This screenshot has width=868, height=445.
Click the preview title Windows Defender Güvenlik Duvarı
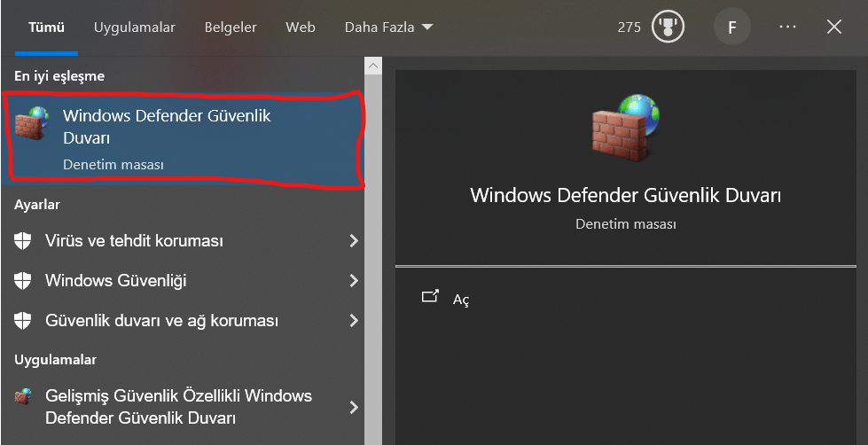click(x=626, y=195)
